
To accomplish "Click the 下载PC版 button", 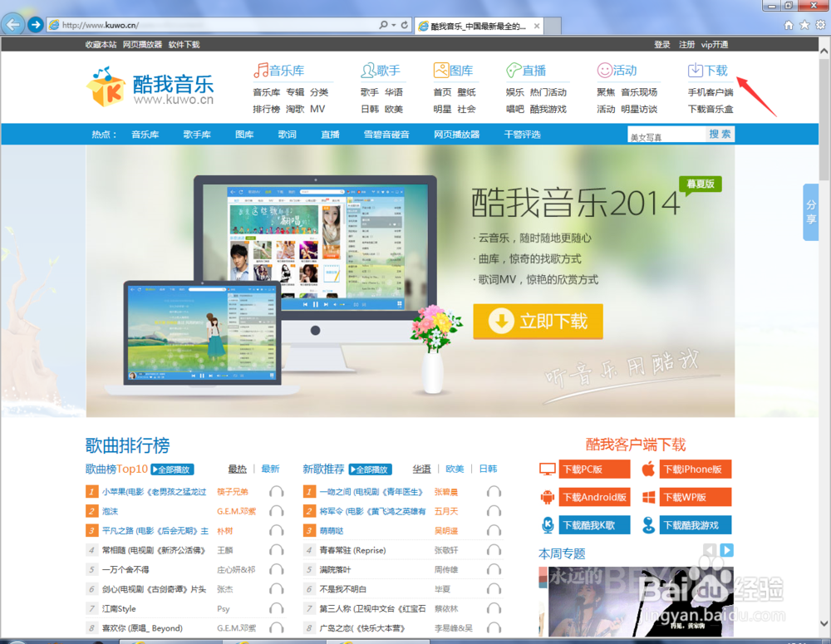I will 595,469.
